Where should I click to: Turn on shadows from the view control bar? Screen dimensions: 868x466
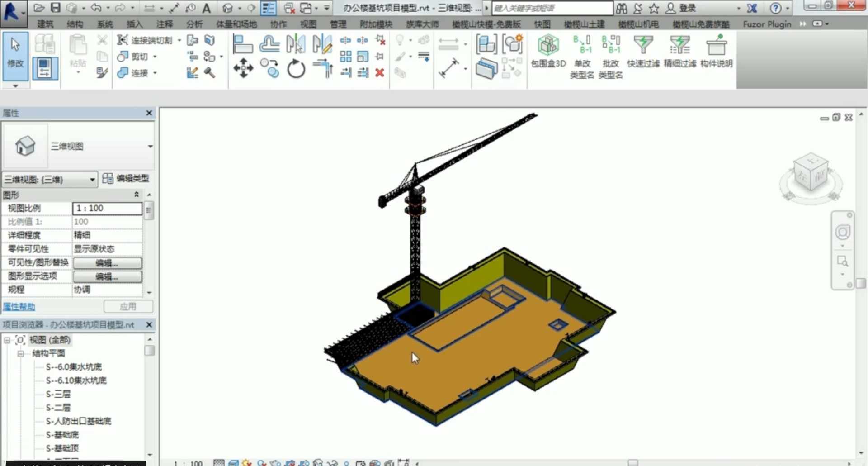(260, 463)
